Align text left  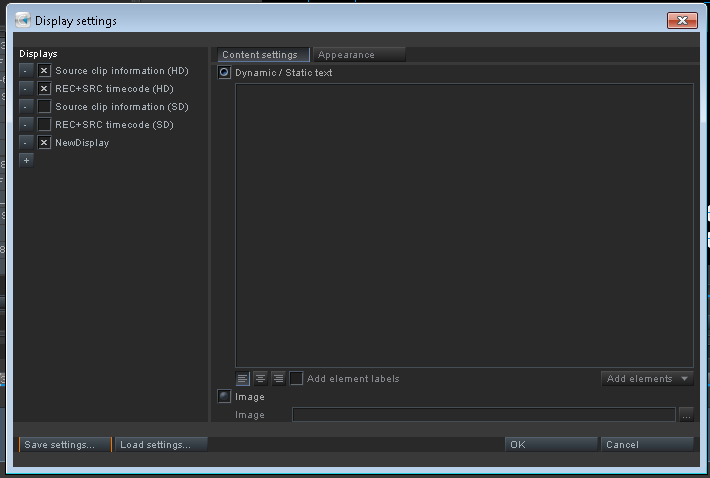[x=243, y=378]
